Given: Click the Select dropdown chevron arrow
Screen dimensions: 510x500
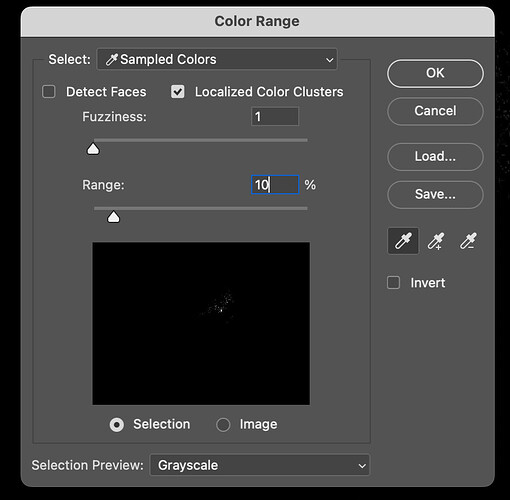Looking at the screenshot, I should [329, 60].
